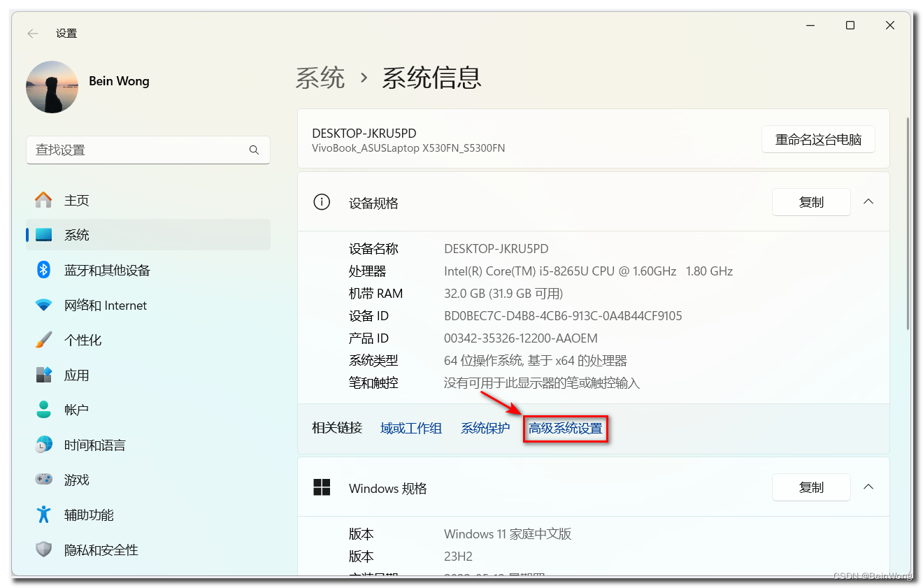This screenshot has width=923, height=588.
Task: Click the search magnifier icon
Action: click(254, 150)
